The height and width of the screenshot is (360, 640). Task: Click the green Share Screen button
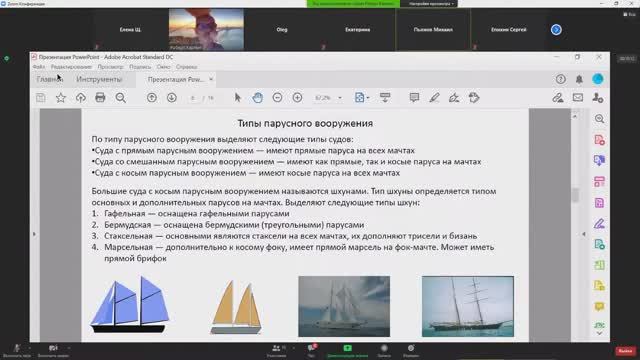(x=347, y=350)
